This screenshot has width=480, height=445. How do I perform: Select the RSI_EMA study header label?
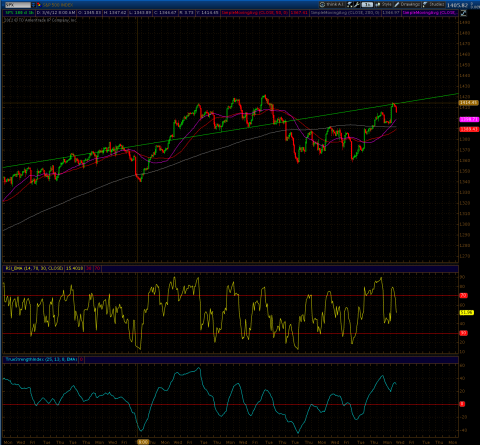tap(34, 268)
